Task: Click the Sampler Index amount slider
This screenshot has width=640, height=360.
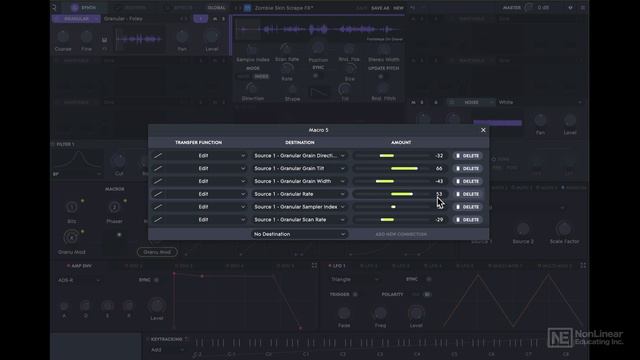Action: pyautogui.click(x=392, y=207)
